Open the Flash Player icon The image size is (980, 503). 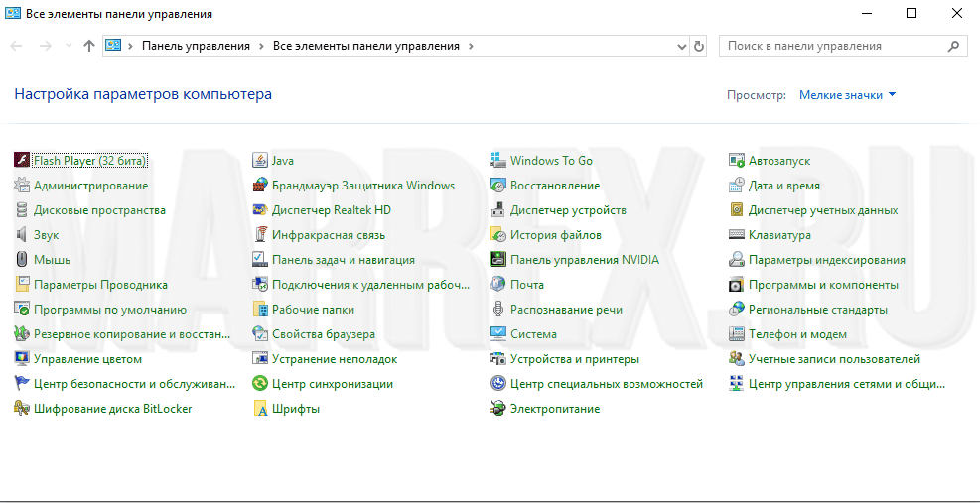(x=22, y=161)
